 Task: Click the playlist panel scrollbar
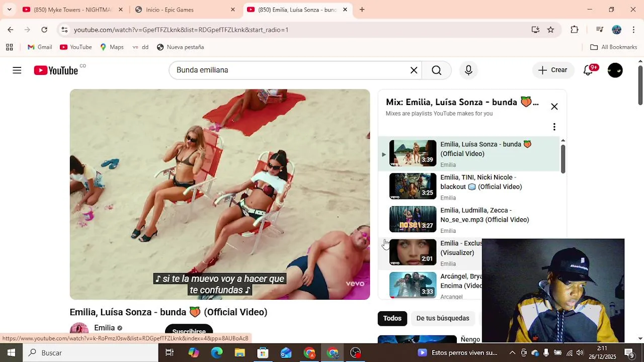click(x=563, y=159)
